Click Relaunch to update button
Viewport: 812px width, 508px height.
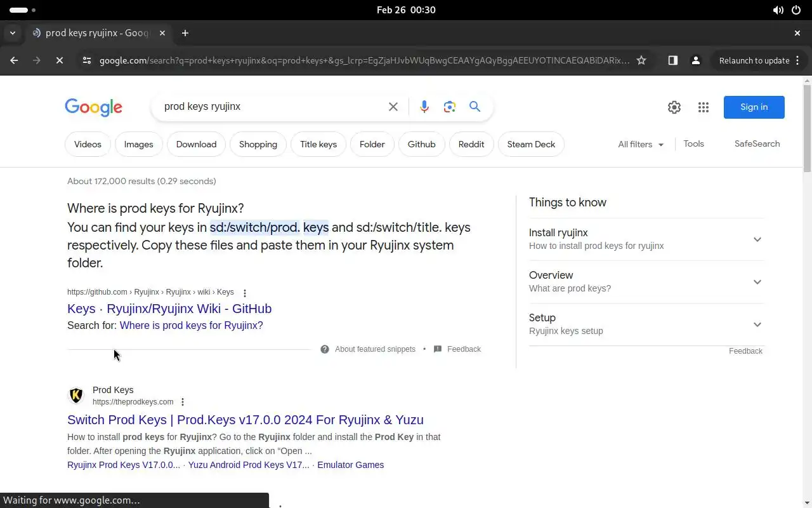point(754,60)
